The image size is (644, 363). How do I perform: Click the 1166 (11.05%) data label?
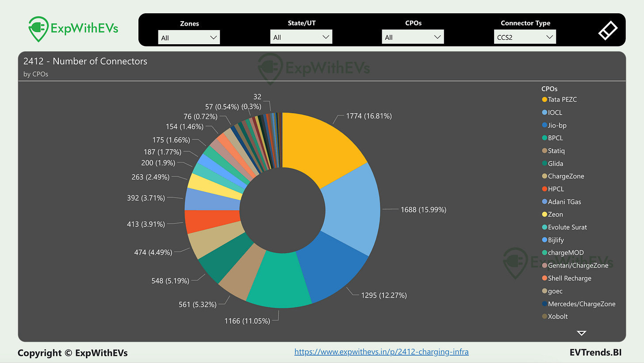click(247, 321)
